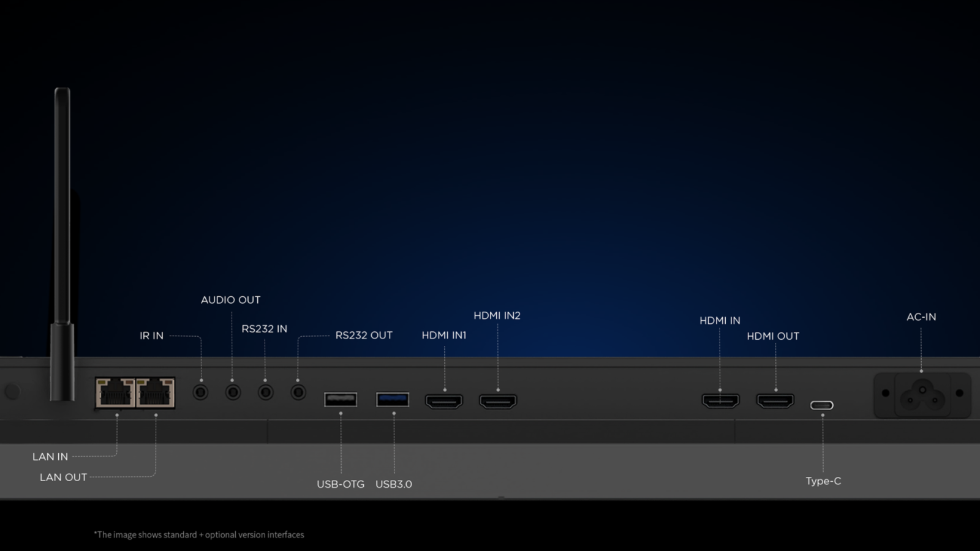Click the optional version interfaces footnote
Image resolution: width=980 pixels, height=551 pixels.
[x=199, y=534]
